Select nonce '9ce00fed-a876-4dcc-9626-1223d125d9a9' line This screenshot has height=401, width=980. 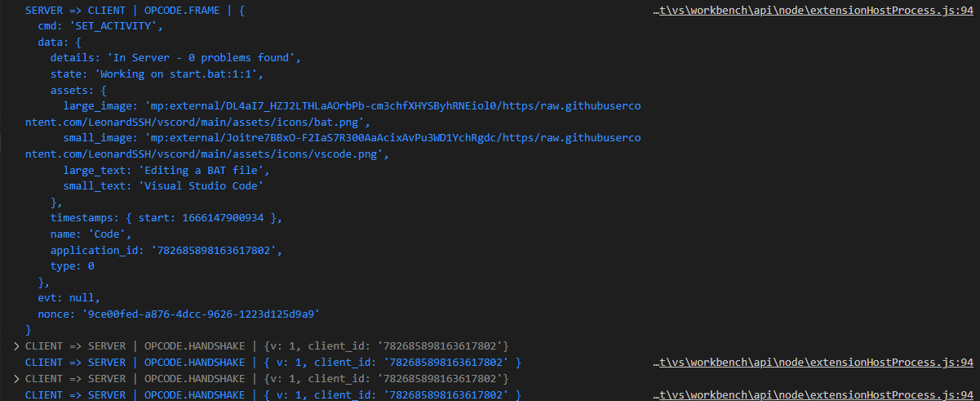tap(180, 314)
